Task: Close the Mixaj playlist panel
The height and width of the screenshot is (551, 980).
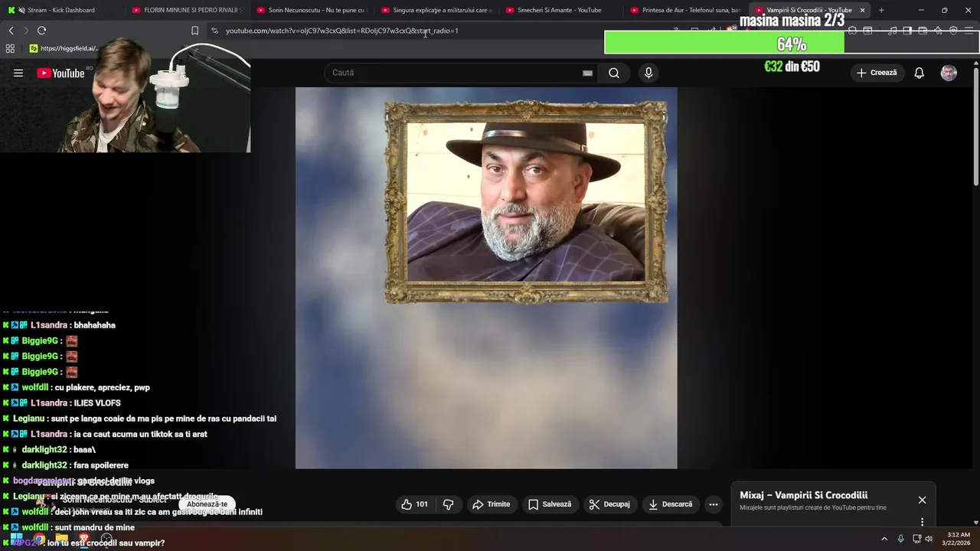Action: [922, 500]
